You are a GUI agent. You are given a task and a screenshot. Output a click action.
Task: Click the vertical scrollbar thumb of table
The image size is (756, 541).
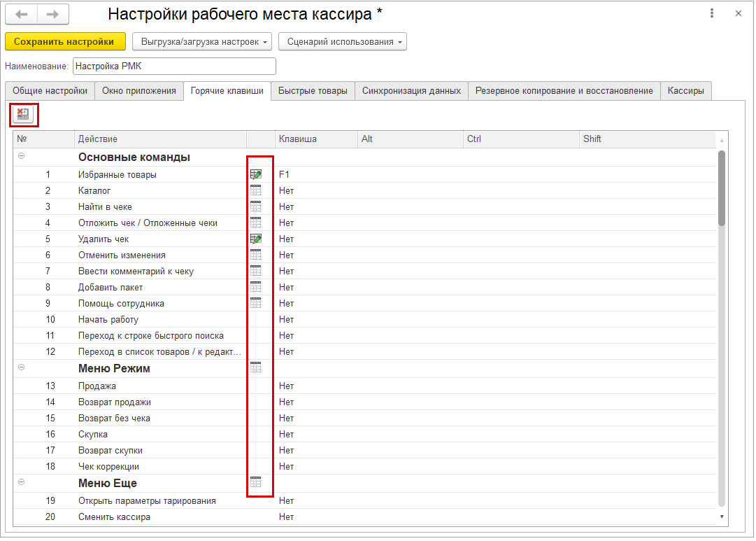click(721, 188)
